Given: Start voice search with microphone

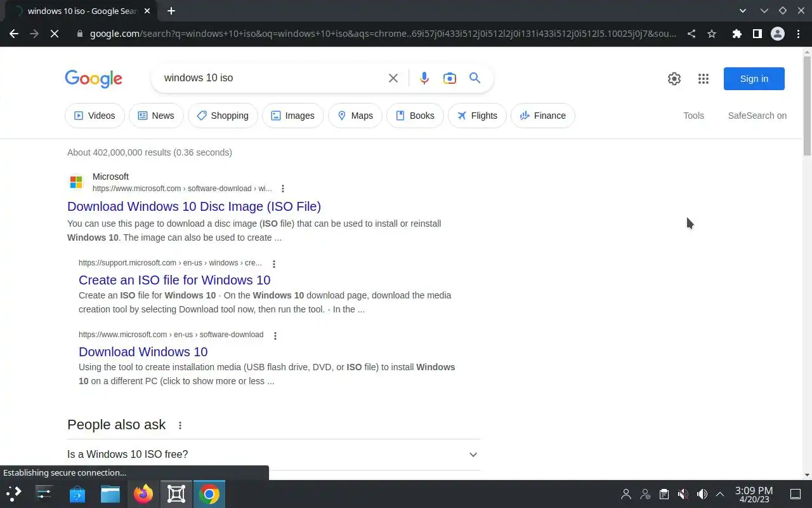Looking at the screenshot, I should click(x=424, y=78).
